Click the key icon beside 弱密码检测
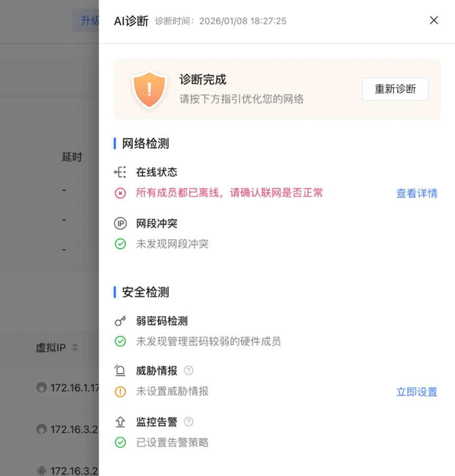This screenshot has height=476, width=455. (120, 320)
